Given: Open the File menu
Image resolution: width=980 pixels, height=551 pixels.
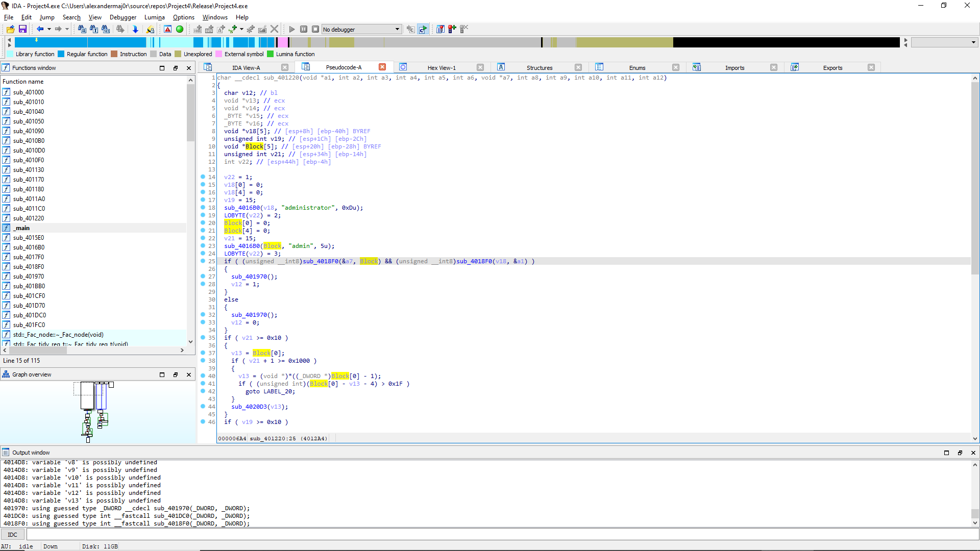Looking at the screenshot, I should [9, 17].
